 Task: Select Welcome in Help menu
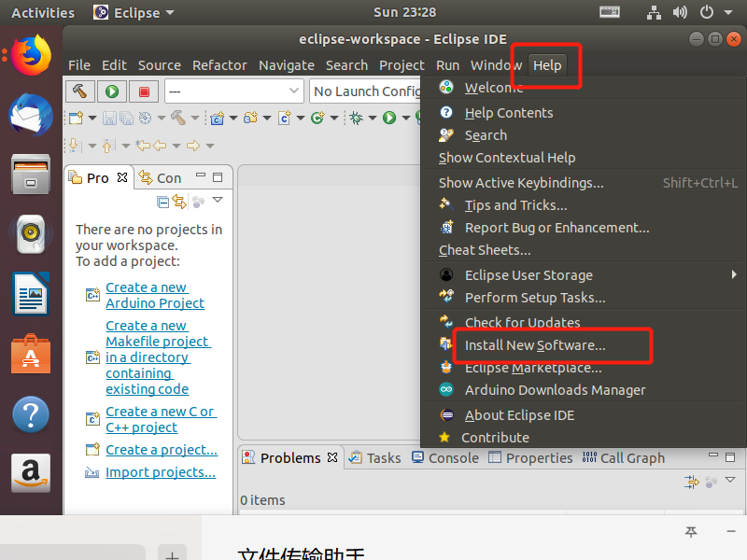tap(583, 88)
